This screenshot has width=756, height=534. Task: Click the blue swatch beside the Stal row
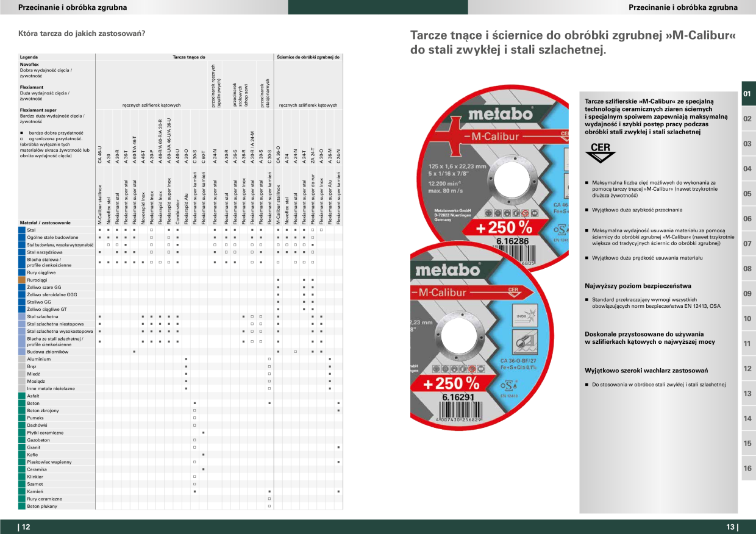click(x=21, y=230)
